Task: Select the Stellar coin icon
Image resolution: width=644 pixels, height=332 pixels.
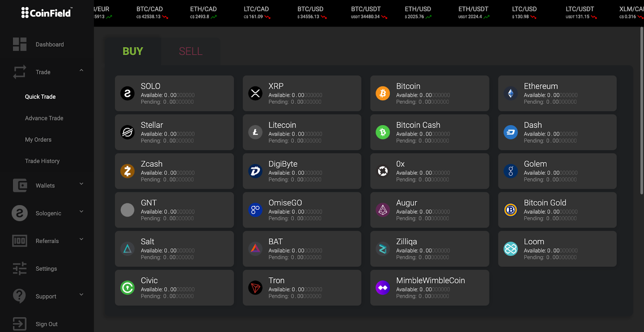Action: tap(128, 132)
